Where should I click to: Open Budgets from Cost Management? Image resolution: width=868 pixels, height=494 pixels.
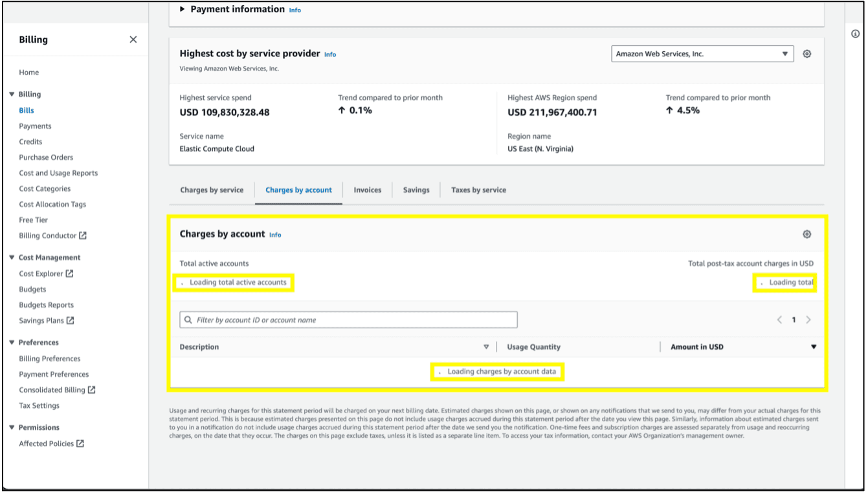[32, 289]
